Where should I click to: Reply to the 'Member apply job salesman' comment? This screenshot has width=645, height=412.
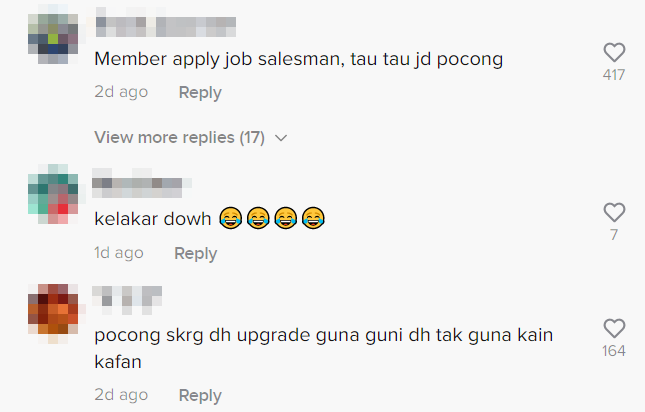pyautogui.click(x=200, y=93)
